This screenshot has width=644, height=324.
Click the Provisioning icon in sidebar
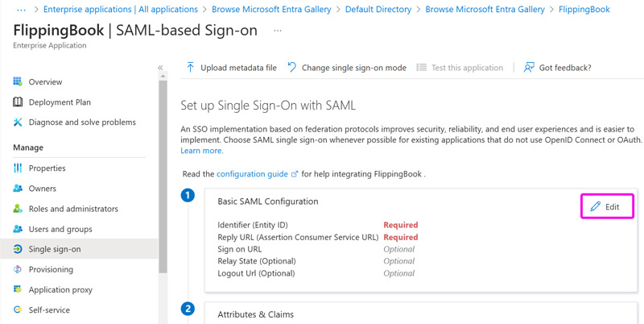click(x=18, y=269)
